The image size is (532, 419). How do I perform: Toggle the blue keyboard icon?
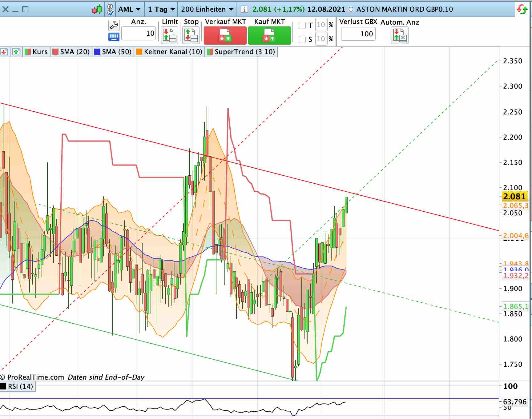[114, 37]
